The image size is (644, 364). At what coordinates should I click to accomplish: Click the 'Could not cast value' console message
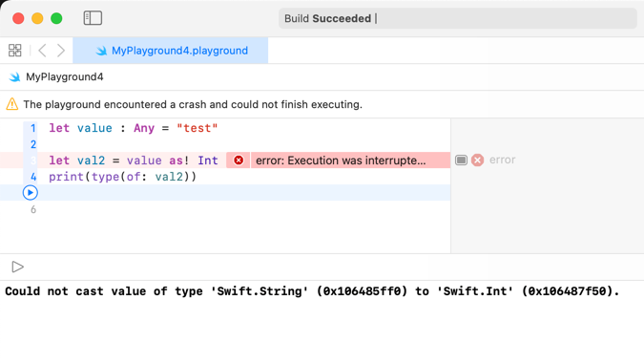(x=312, y=291)
